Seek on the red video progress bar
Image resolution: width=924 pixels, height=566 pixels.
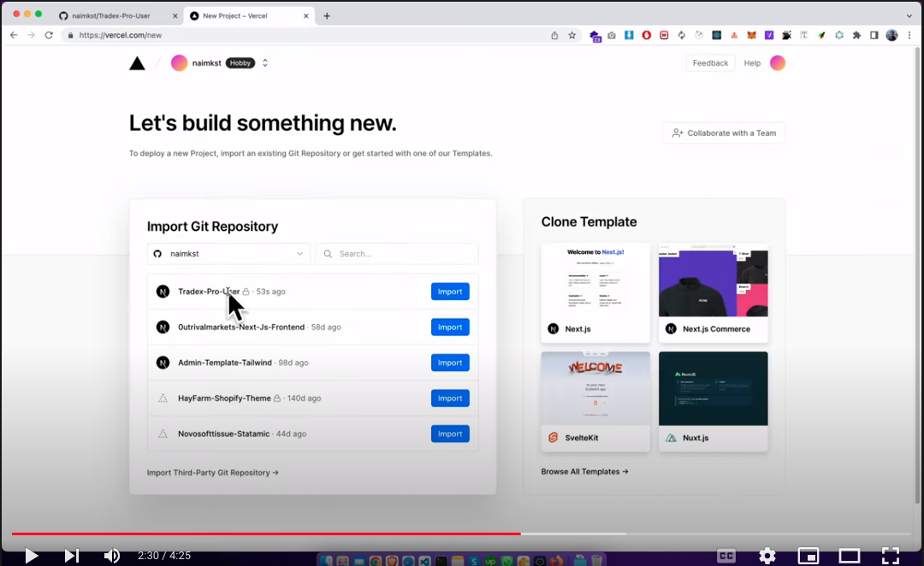point(342,534)
